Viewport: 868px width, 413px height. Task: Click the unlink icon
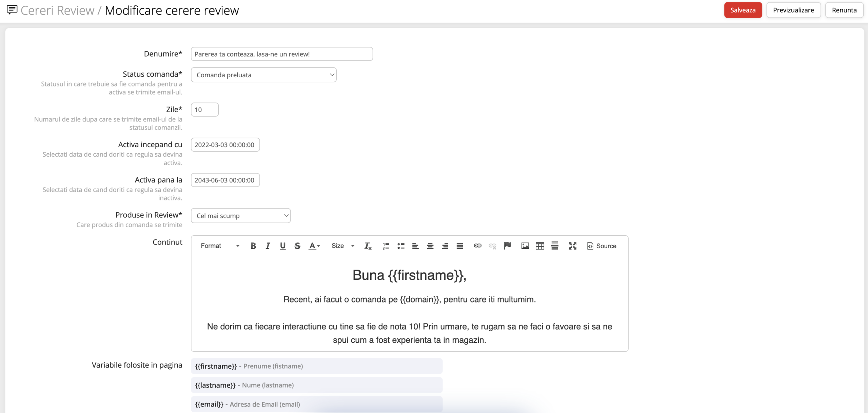pyautogui.click(x=492, y=246)
